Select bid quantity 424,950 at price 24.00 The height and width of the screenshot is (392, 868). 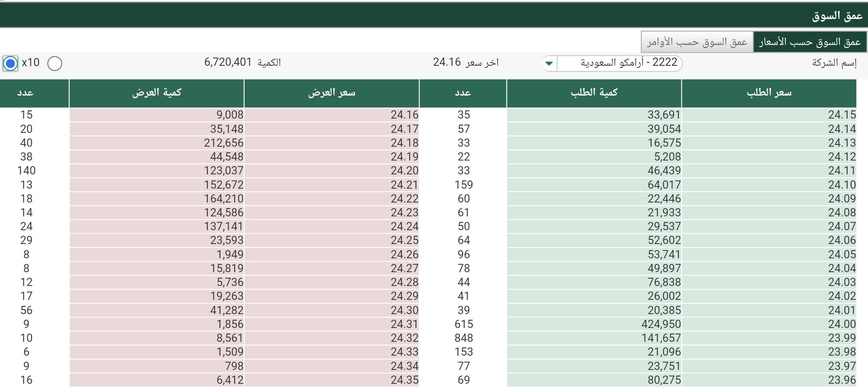point(594,324)
